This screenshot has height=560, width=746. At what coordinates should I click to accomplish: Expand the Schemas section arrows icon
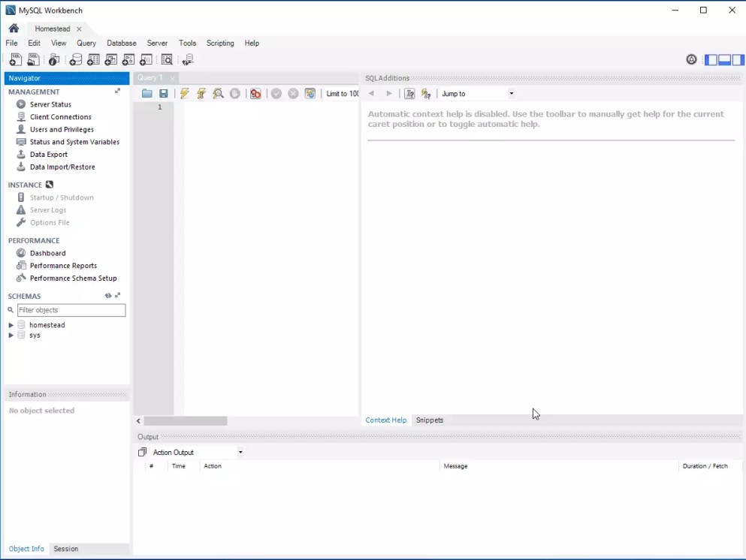click(118, 295)
